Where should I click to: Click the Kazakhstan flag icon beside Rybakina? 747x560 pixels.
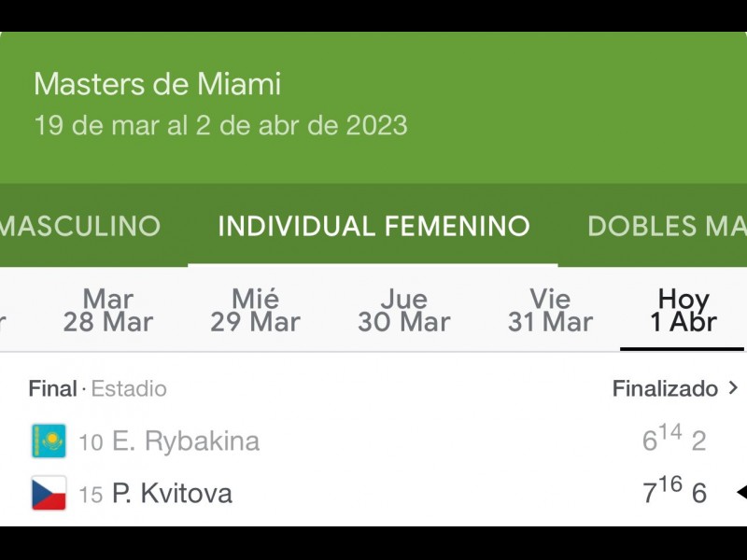(x=49, y=441)
